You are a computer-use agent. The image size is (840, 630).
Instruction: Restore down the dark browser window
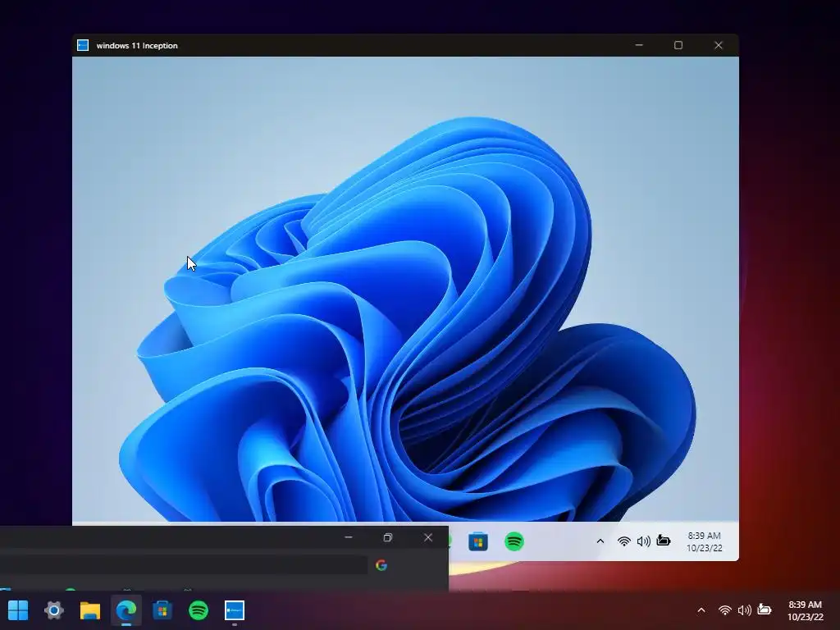pos(388,537)
